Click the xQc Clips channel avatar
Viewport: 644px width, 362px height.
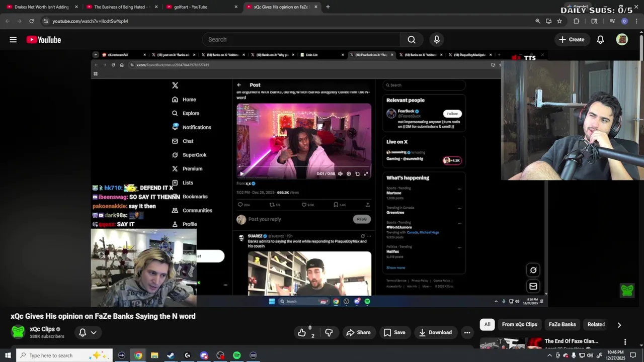[x=18, y=332]
